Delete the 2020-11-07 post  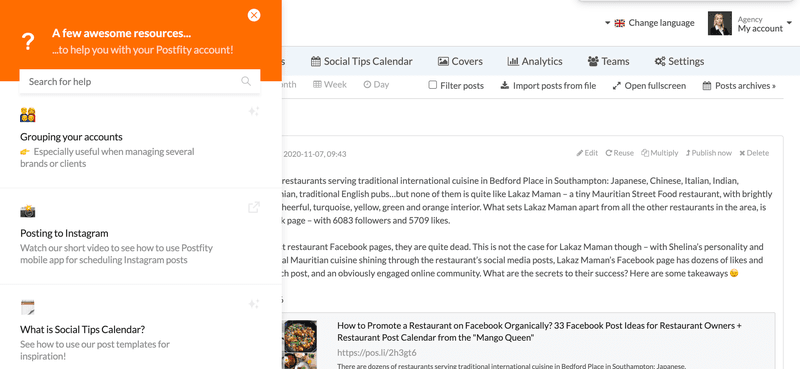coord(754,153)
